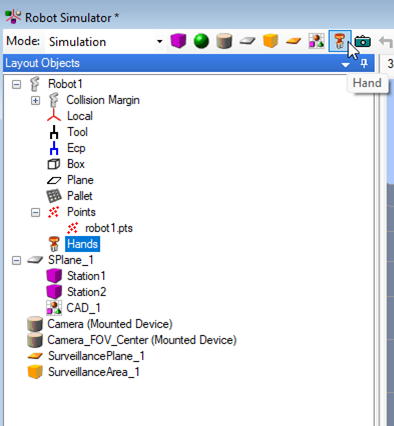Select SPlane_1 in the tree

click(x=71, y=260)
